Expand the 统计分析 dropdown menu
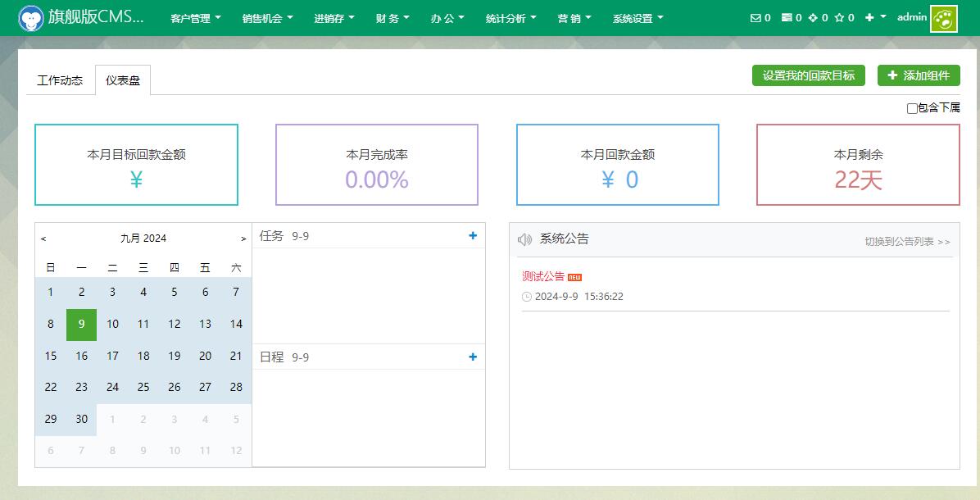 tap(511, 18)
